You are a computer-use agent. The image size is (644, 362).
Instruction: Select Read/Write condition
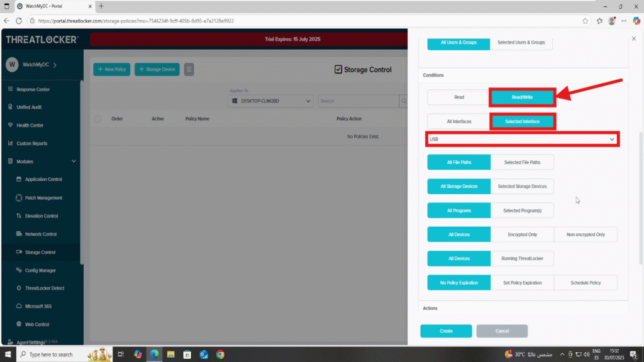522,97
